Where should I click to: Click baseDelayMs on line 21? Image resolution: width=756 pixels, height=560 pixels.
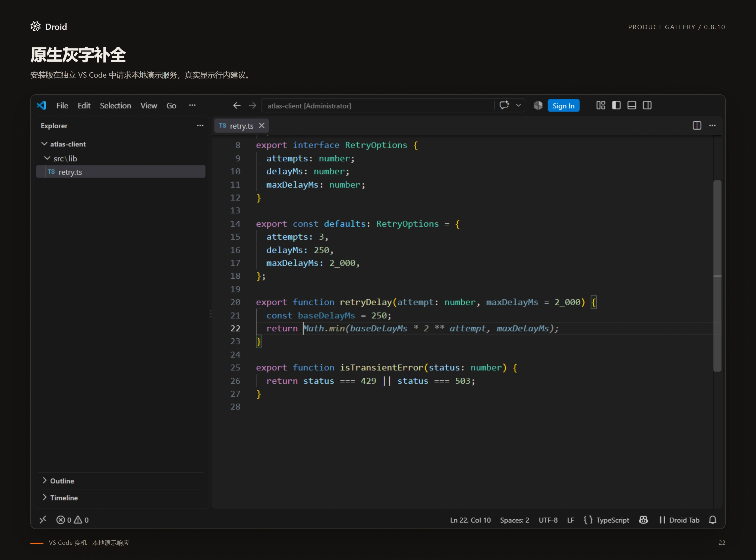coord(326,316)
